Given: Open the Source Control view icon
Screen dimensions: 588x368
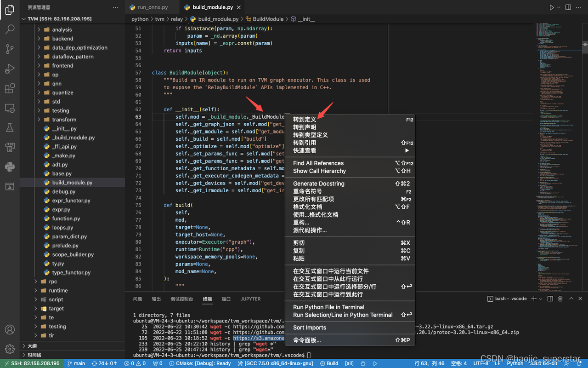Looking at the screenshot, I should (x=10, y=49).
